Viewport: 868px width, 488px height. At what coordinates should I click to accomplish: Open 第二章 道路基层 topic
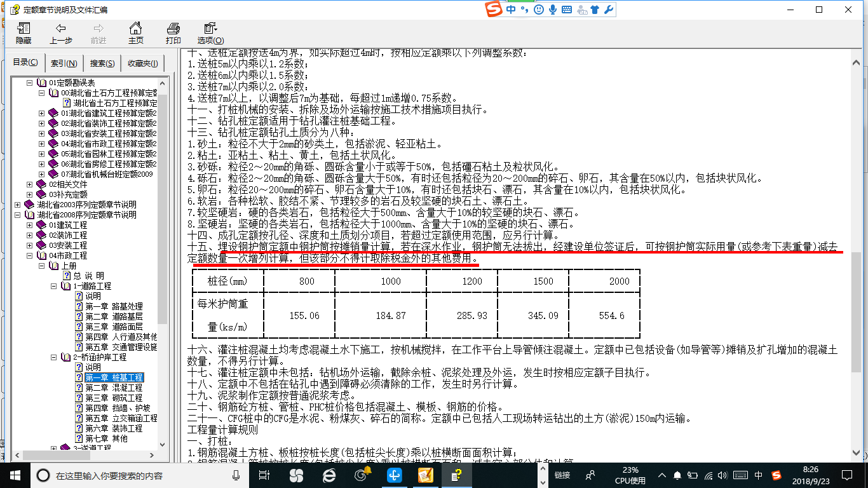(x=114, y=316)
